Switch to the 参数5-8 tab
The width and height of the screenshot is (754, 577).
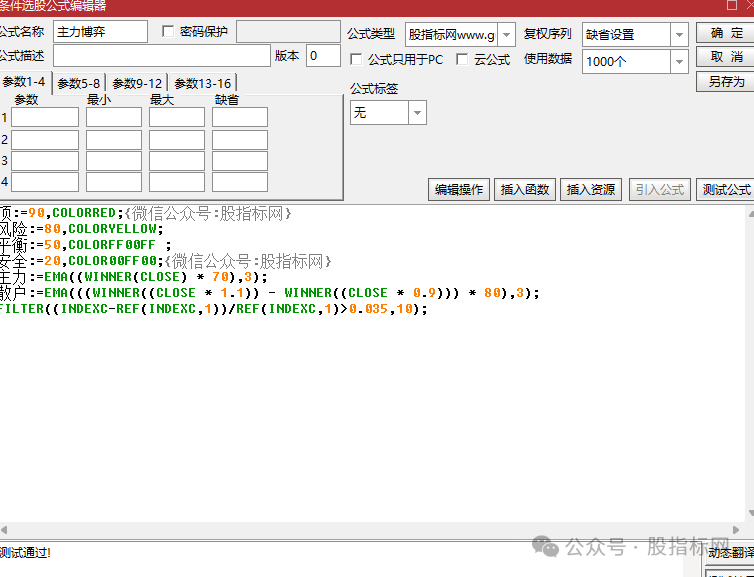coord(79,84)
